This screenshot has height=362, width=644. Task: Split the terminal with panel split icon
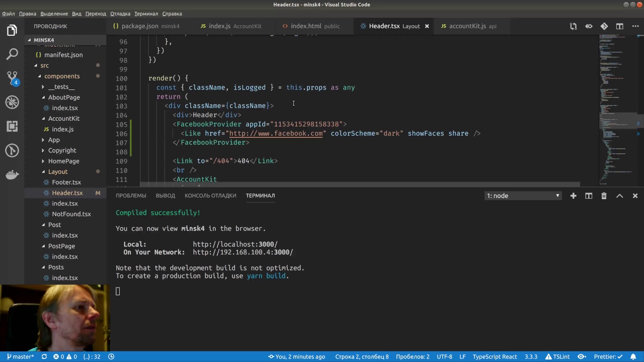coord(589,196)
